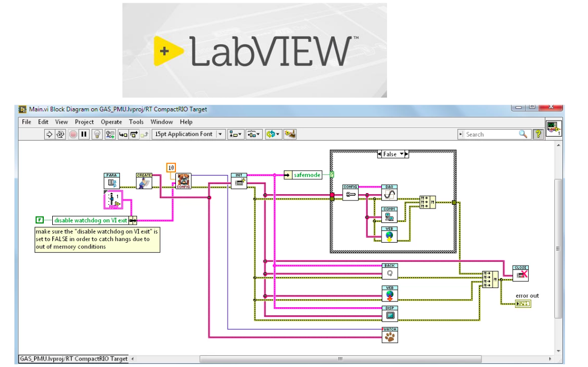Select Merge Errors node inside the case structure
This screenshot has width=588, height=367.
(428, 202)
